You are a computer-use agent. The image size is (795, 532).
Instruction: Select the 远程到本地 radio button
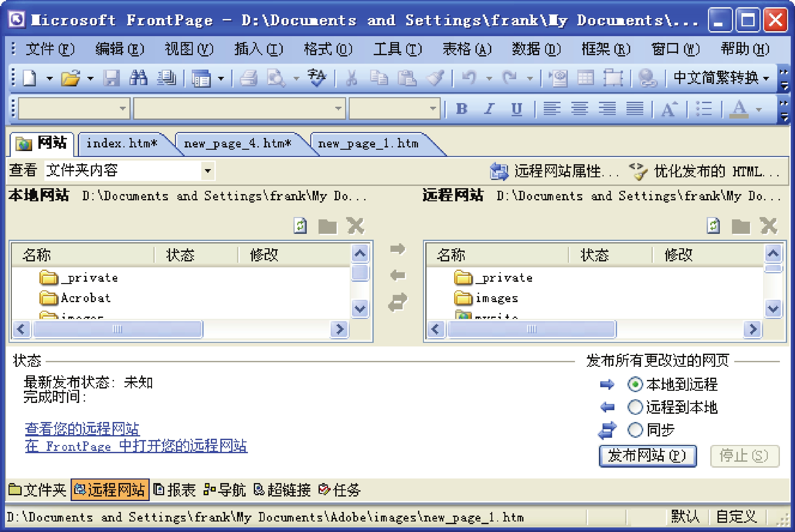(x=635, y=407)
